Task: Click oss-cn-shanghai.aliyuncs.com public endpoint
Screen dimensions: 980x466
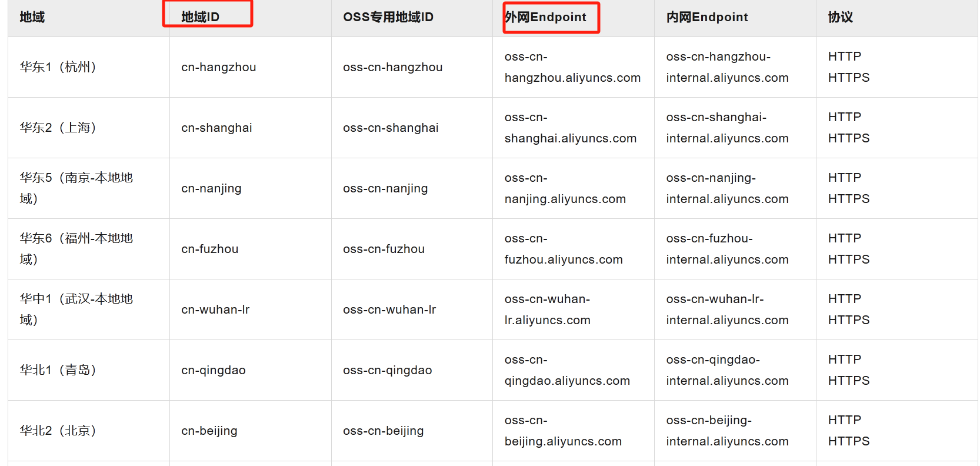Action: click(571, 128)
